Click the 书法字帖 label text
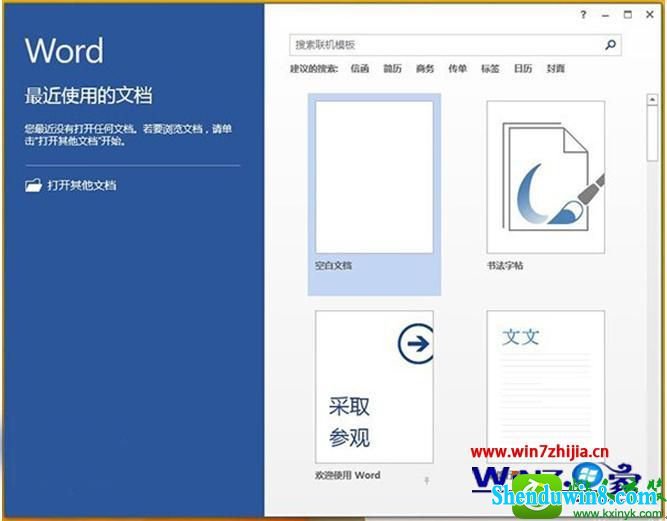Image resolution: width=667 pixels, height=521 pixels. click(x=505, y=265)
